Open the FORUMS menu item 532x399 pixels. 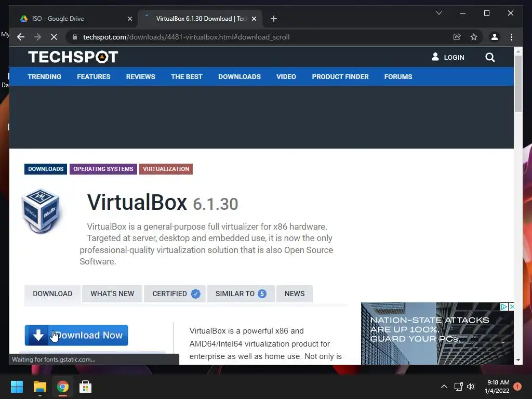[x=398, y=77]
